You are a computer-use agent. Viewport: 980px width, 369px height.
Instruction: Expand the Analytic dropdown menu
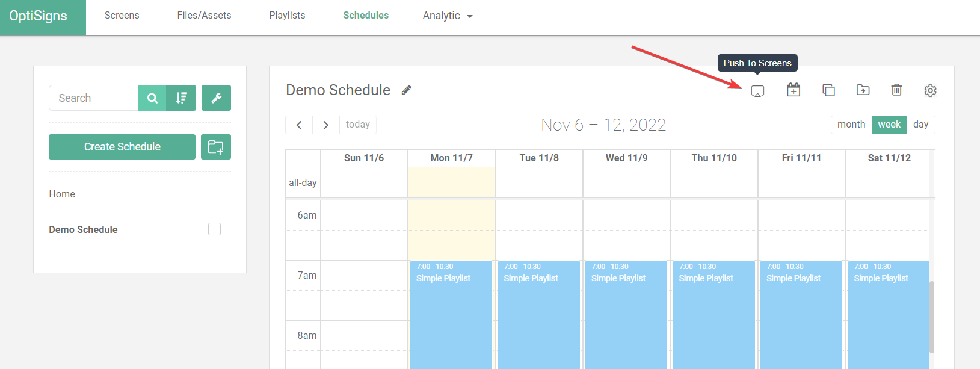(448, 16)
